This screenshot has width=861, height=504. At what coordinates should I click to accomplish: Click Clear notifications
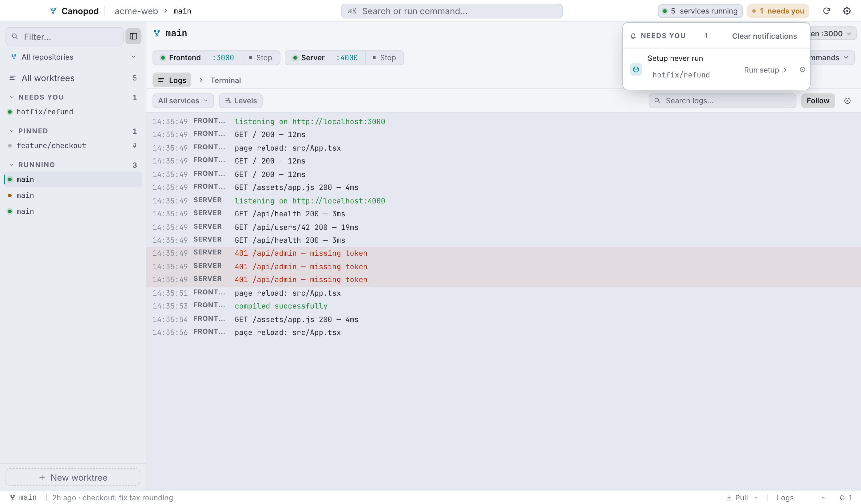pyautogui.click(x=764, y=36)
